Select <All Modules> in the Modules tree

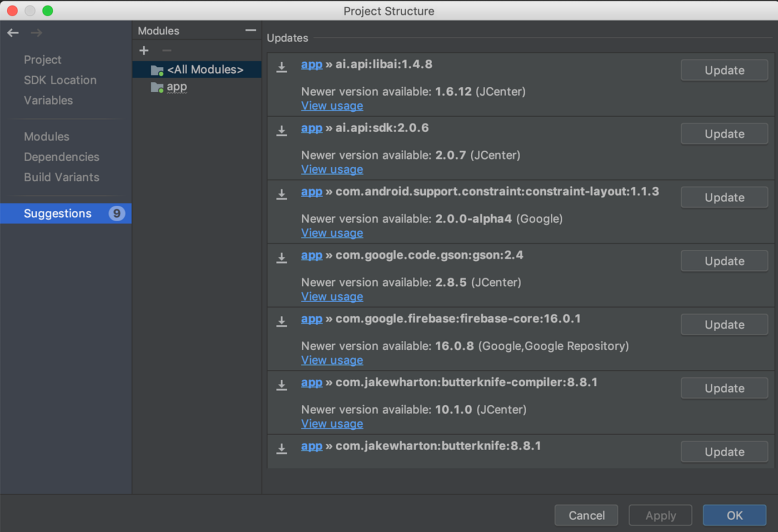point(205,69)
